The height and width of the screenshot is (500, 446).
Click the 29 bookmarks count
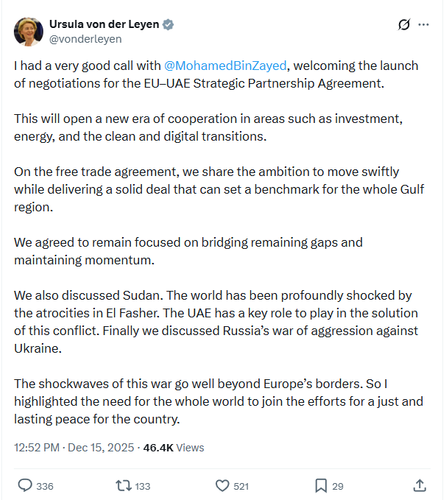coord(338,486)
